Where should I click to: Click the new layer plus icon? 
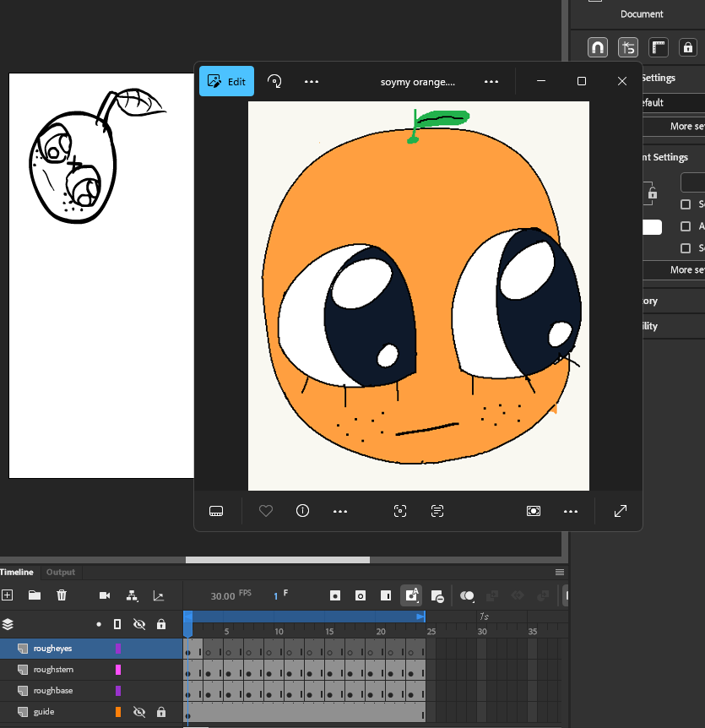point(7,595)
